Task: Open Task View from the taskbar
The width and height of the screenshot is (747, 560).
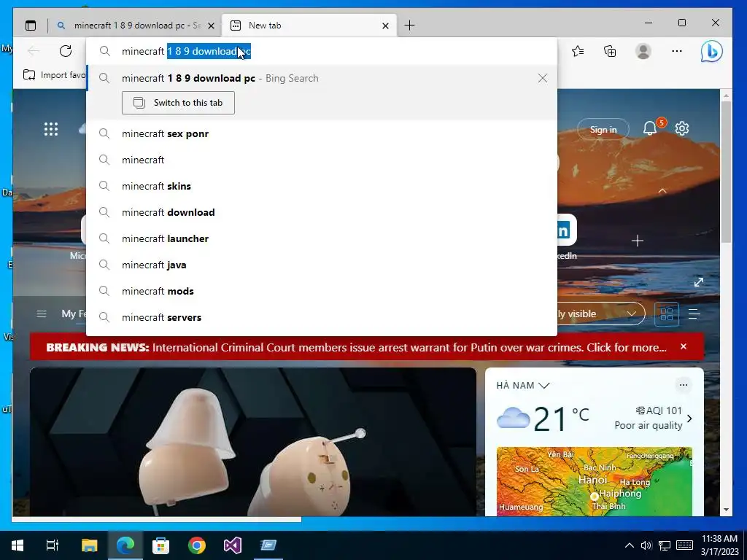Action: (53, 545)
